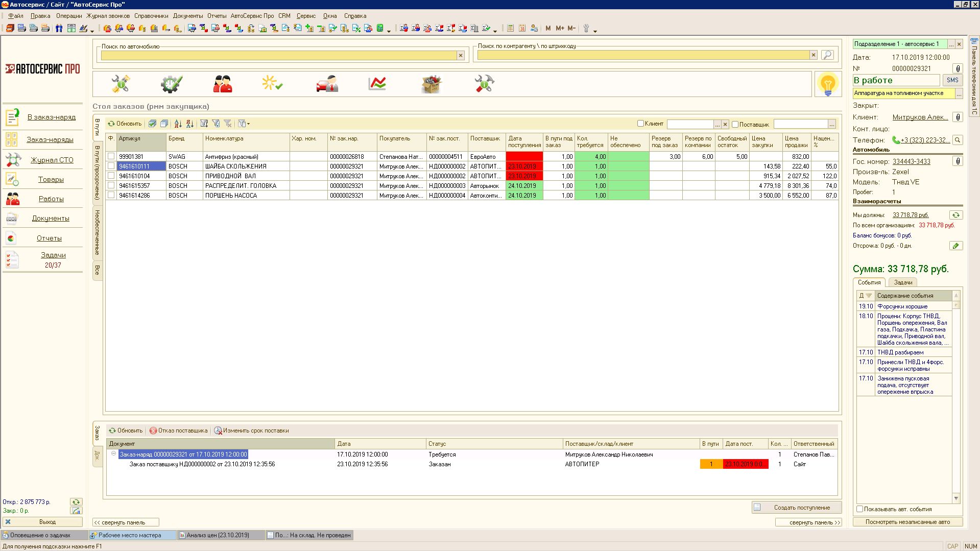
Task: Enable the Клиент filter checkbox
Action: point(640,124)
